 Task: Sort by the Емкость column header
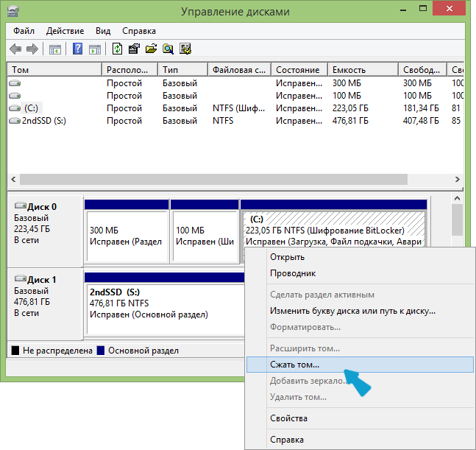point(363,70)
